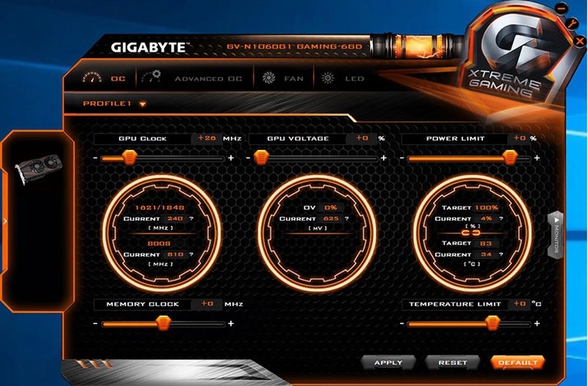Switch to the LED tab
The width and height of the screenshot is (588, 386).
354,78
